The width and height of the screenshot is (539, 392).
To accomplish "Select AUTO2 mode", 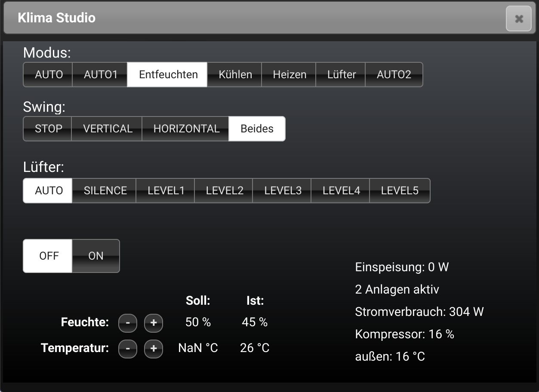I will 394,74.
